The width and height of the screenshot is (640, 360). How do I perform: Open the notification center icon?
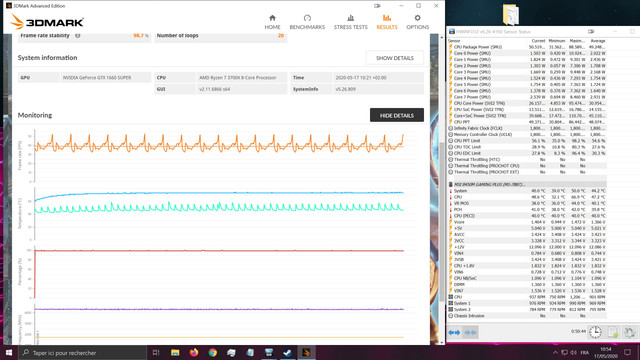(x=628, y=352)
